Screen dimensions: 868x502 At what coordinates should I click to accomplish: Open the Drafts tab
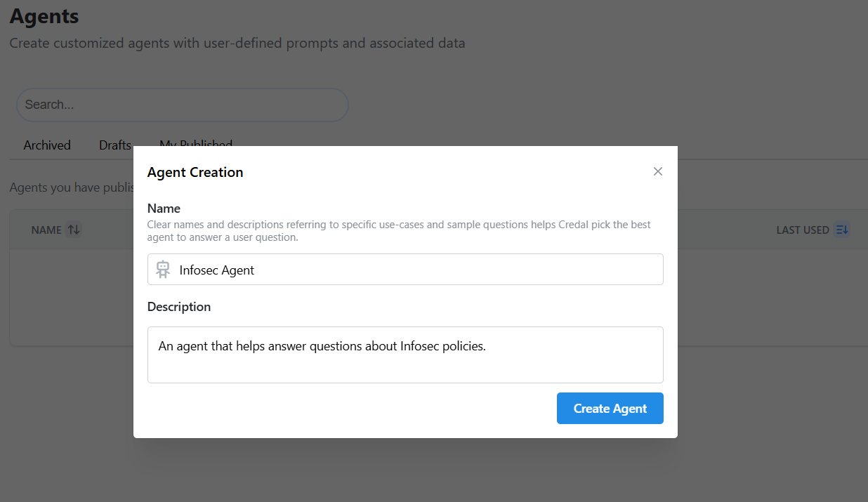115,145
